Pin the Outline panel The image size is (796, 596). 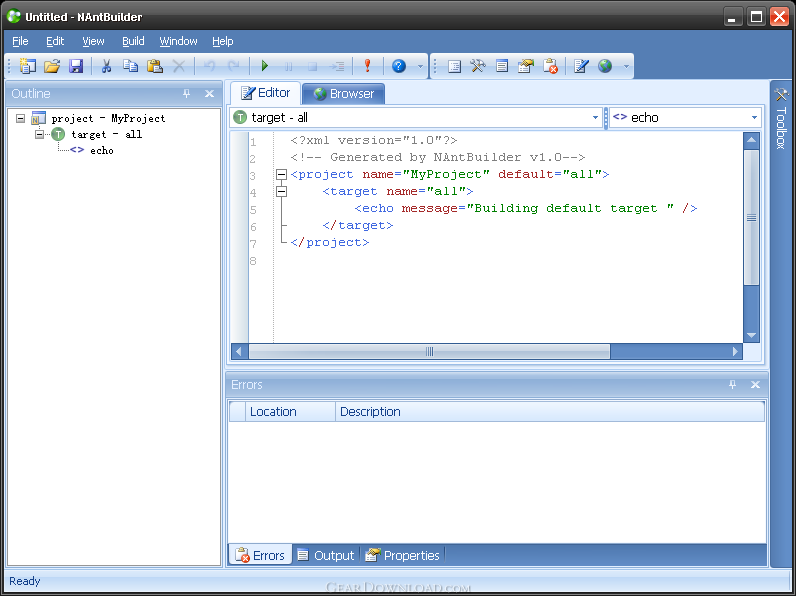point(186,93)
